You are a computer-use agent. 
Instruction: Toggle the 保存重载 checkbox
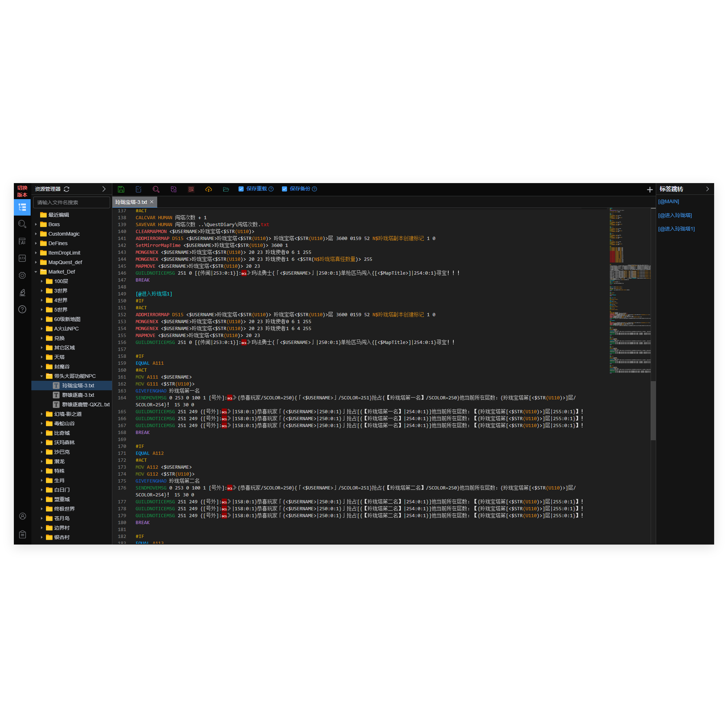click(241, 189)
